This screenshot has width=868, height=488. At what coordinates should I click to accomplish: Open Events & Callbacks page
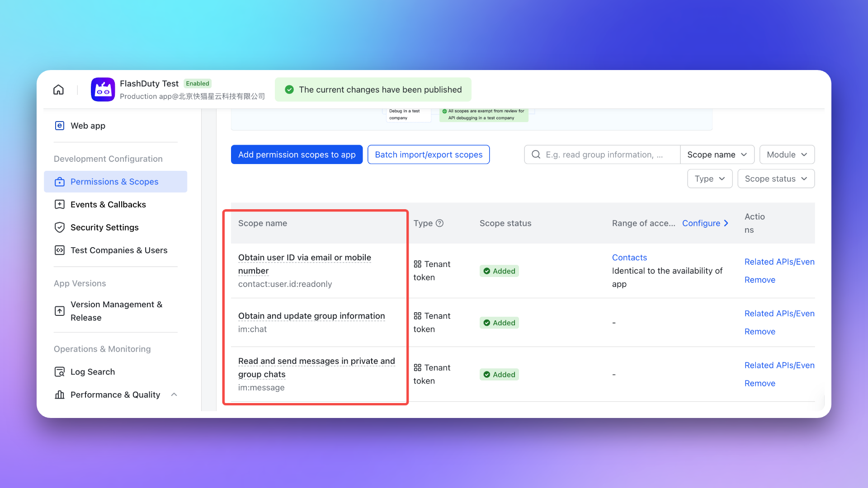point(108,204)
